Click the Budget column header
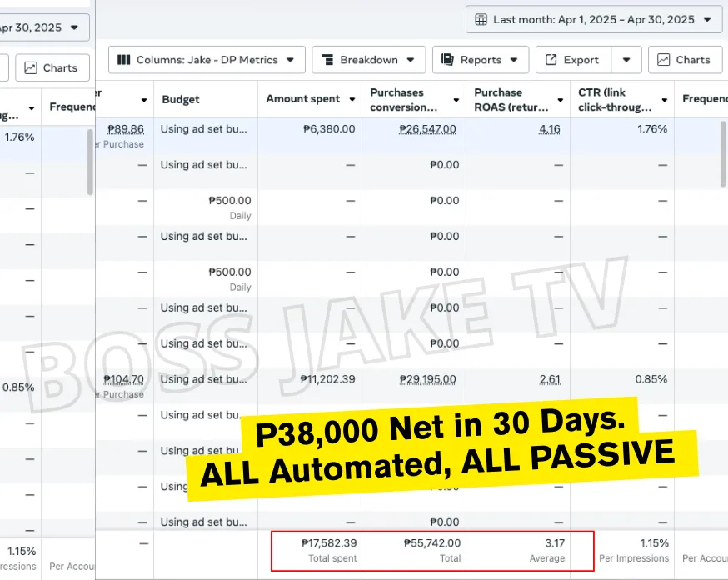Viewport: 728px width, 580px height. [181, 99]
